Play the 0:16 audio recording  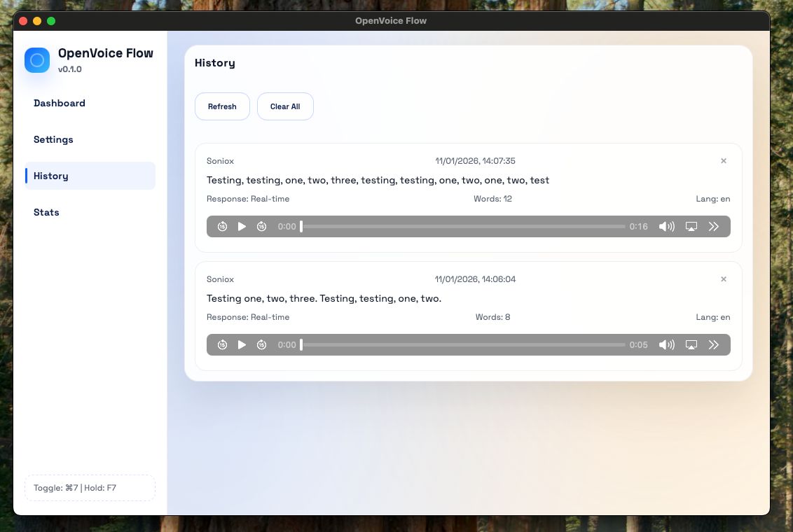coord(242,226)
